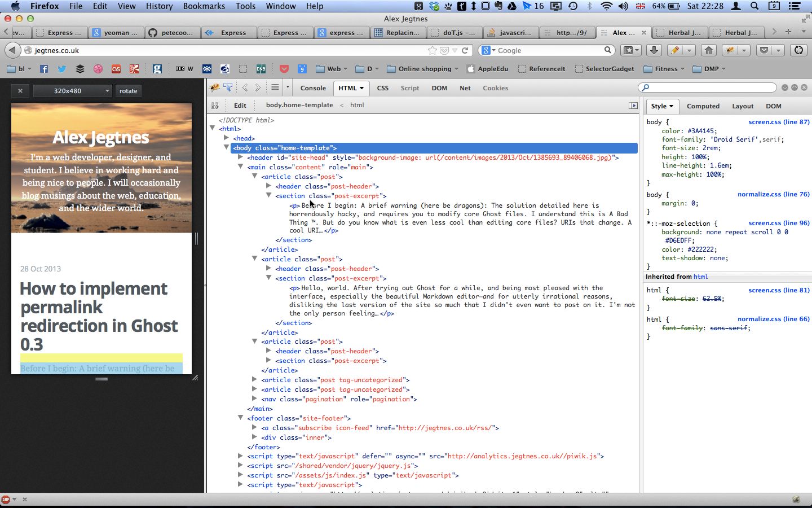Click the rotate button in responsive view

128,91
